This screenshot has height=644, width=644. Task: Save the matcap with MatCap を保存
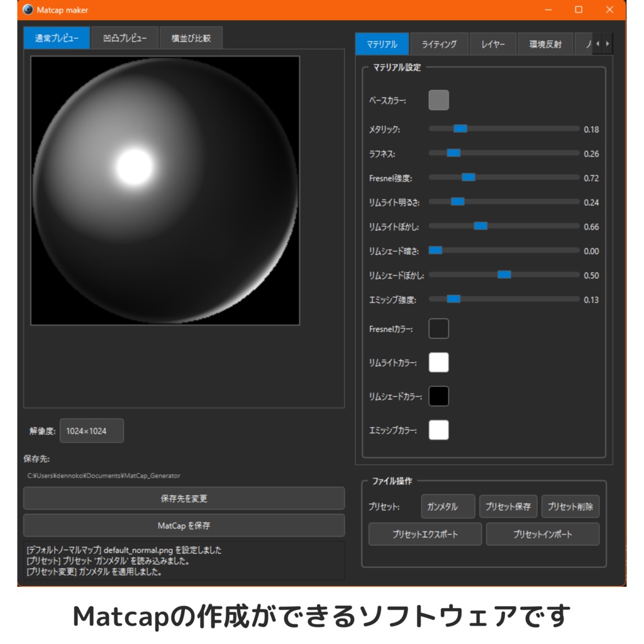(184, 525)
